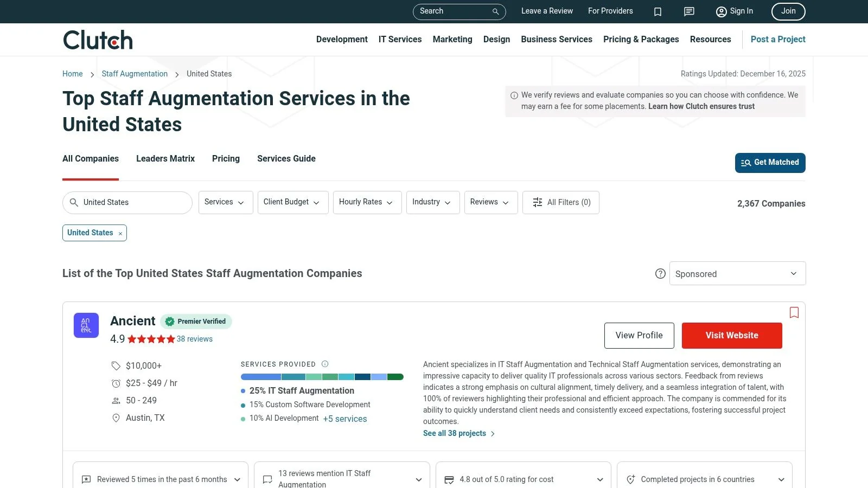Viewport: 868px width, 488px height.
Task: Expand the Hourly Rates filter
Action: (x=367, y=202)
